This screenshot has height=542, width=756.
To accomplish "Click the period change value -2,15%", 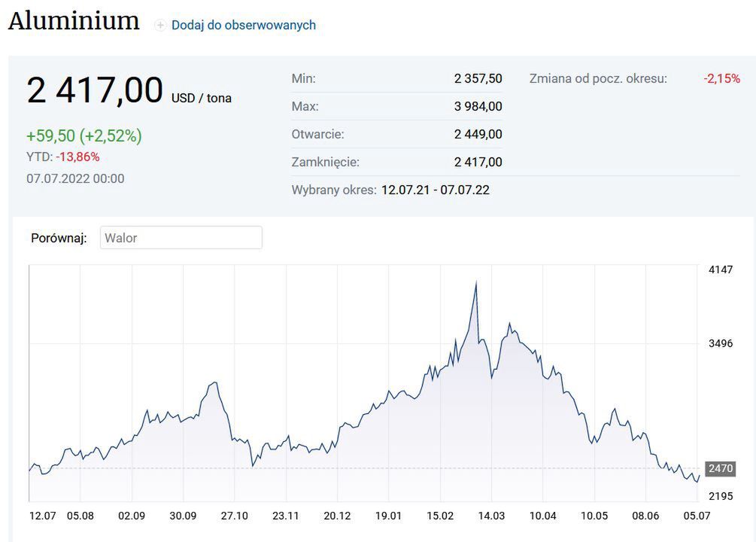I will (721, 78).
